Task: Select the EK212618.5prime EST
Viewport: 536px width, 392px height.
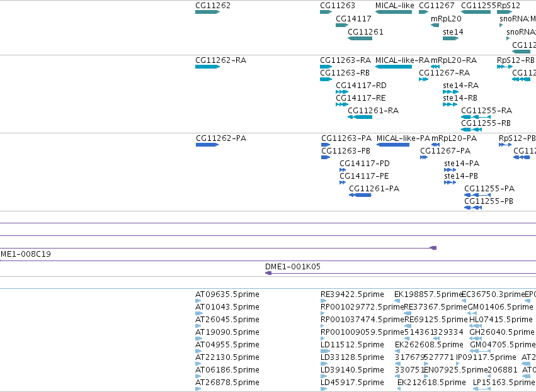Action: (399, 389)
